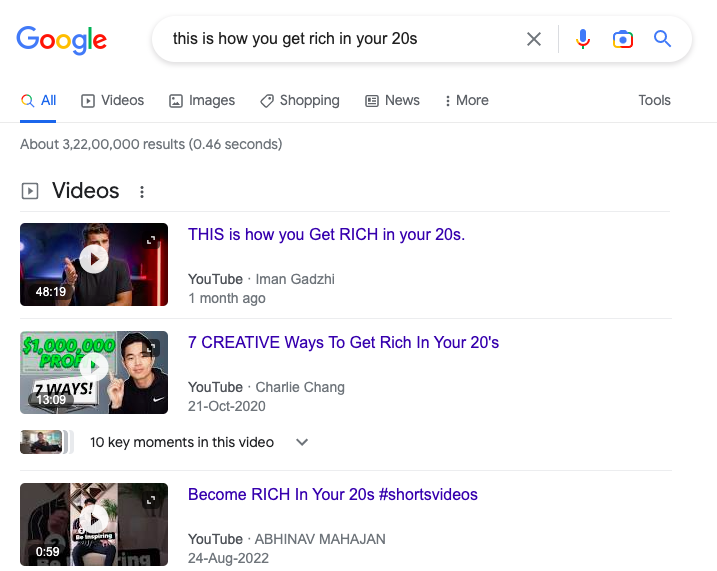Screen dimensions: 717x571
Task: Open three-dot menu beside Videos heading
Action: (142, 192)
